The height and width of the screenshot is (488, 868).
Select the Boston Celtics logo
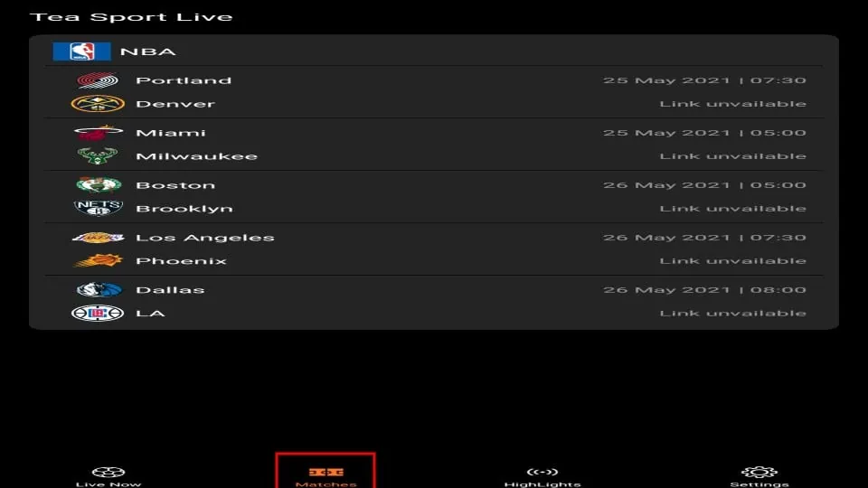(99, 184)
